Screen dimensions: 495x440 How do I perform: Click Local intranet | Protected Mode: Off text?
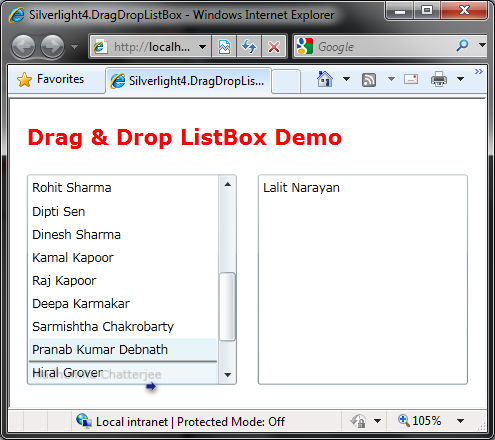(x=190, y=422)
